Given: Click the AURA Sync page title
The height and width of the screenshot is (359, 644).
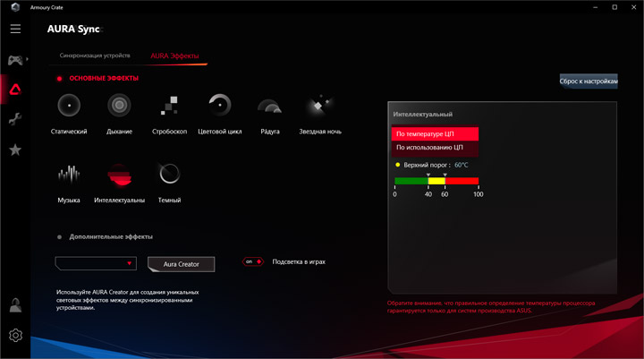Looking at the screenshot, I should click(x=73, y=29).
